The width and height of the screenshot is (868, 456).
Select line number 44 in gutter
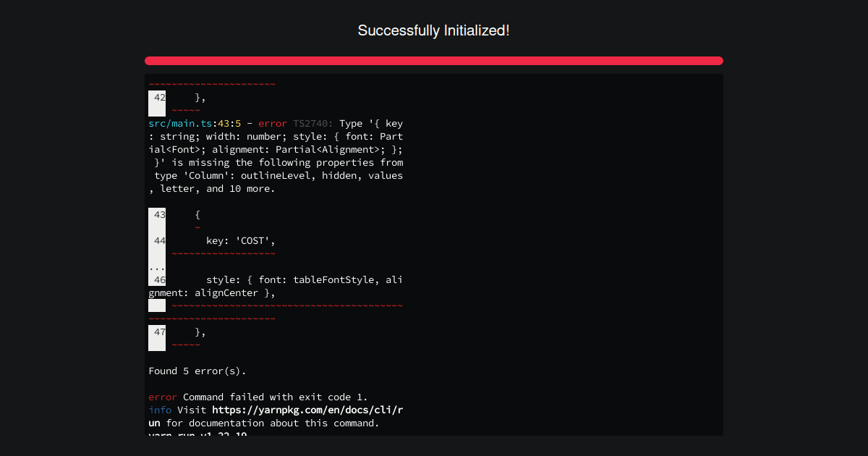click(x=159, y=241)
